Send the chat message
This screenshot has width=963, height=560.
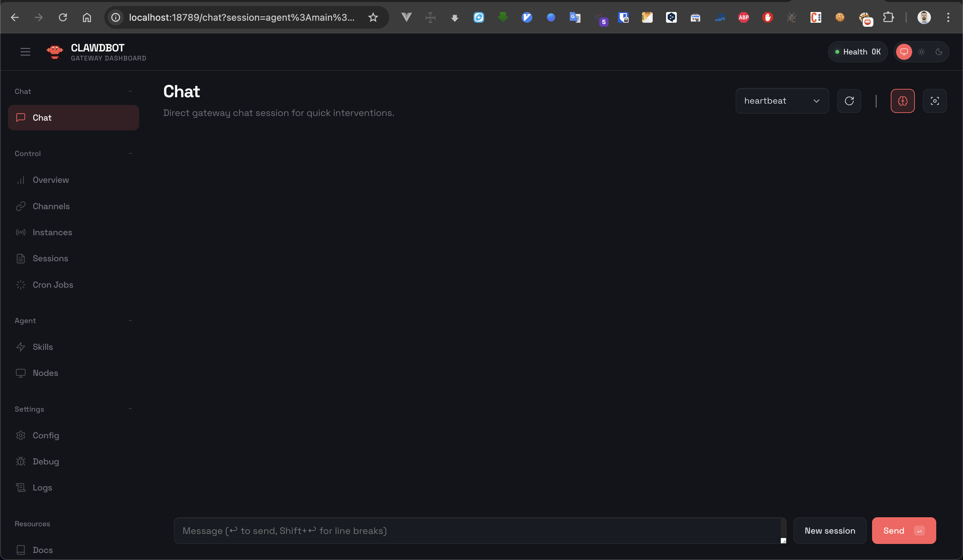[904, 531]
